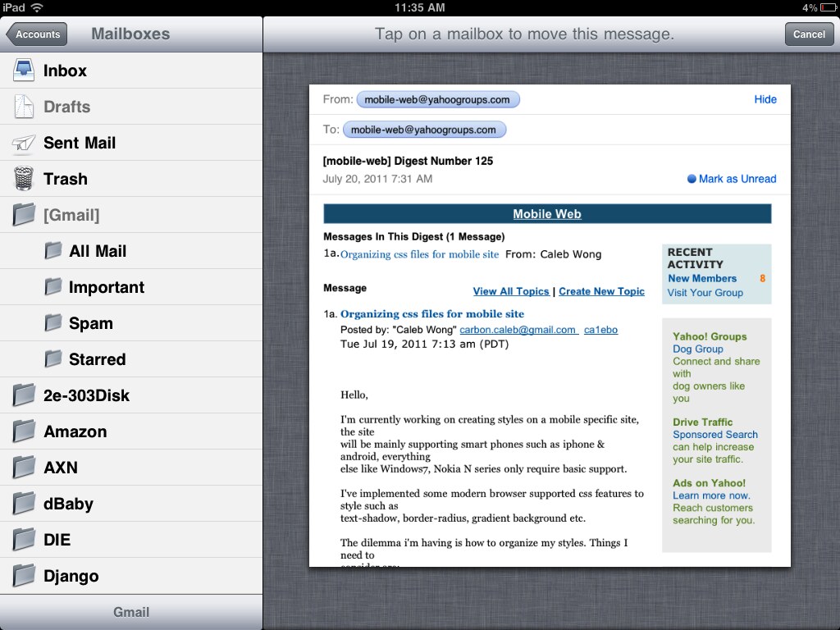Select the 2e-303Disk mailbox label

tap(86, 395)
